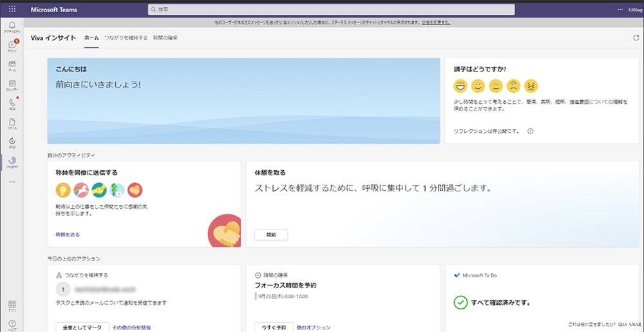This screenshot has width=644, height=332.
Task: Switch to the ホーム tab
Action: click(91, 38)
